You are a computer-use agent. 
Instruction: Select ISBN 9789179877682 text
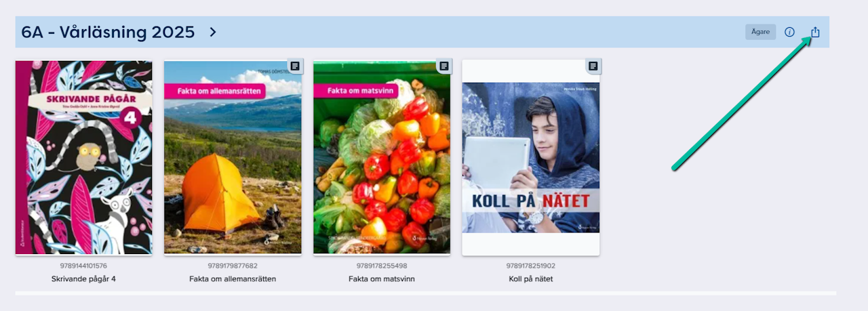(233, 266)
